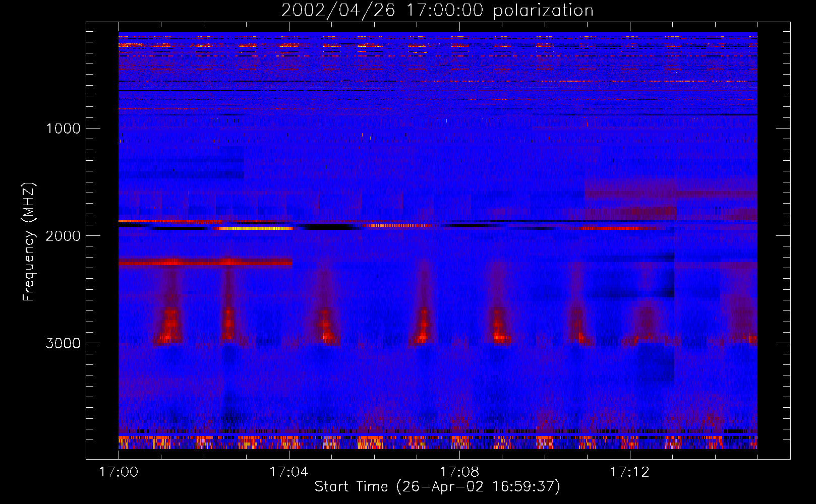Viewport: 816px width, 504px height.
Task: Select the 2000 frequency axis label
Action: click(x=64, y=236)
